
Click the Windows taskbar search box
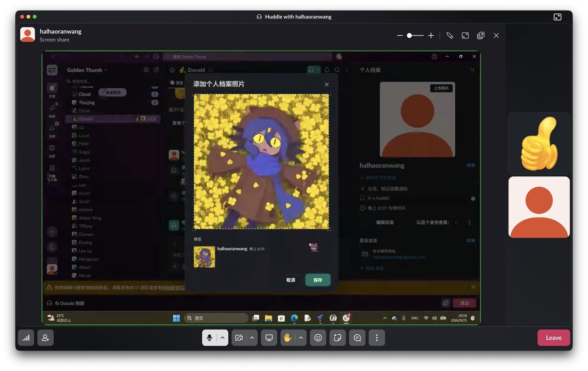pos(216,318)
